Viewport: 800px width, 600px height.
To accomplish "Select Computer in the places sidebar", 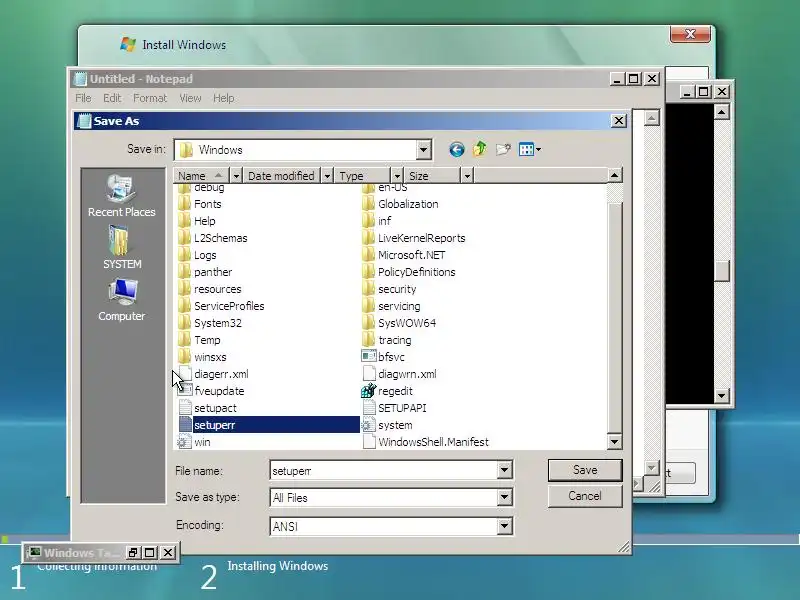I will coord(122,300).
